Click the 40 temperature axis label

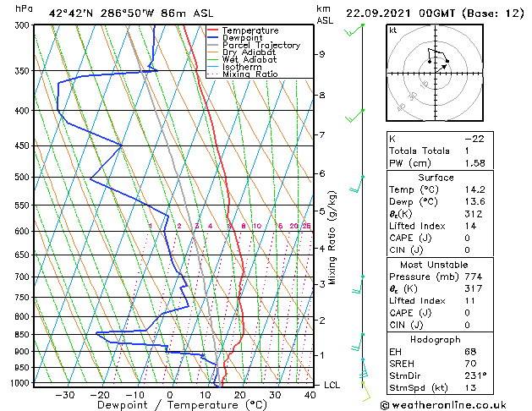click(x=310, y=395)
